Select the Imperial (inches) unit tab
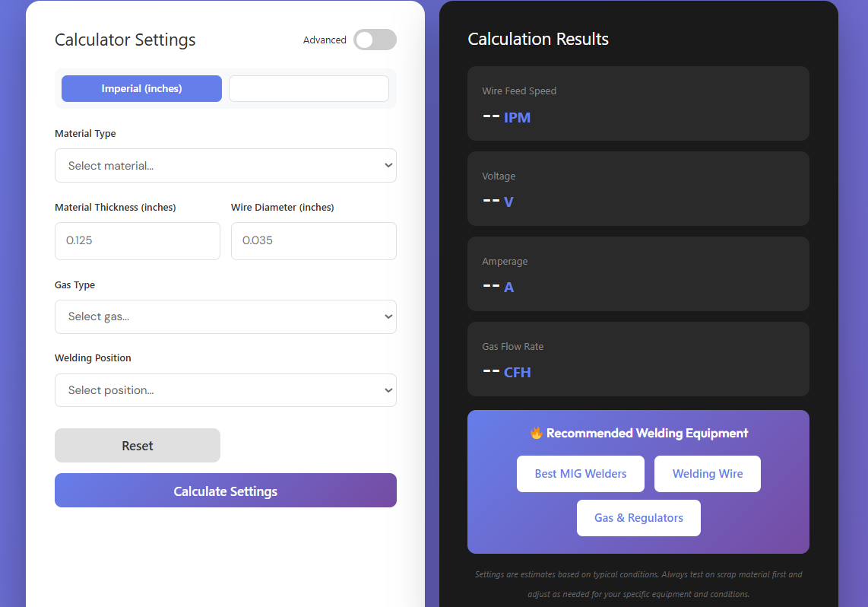 (x=141, y=88)
